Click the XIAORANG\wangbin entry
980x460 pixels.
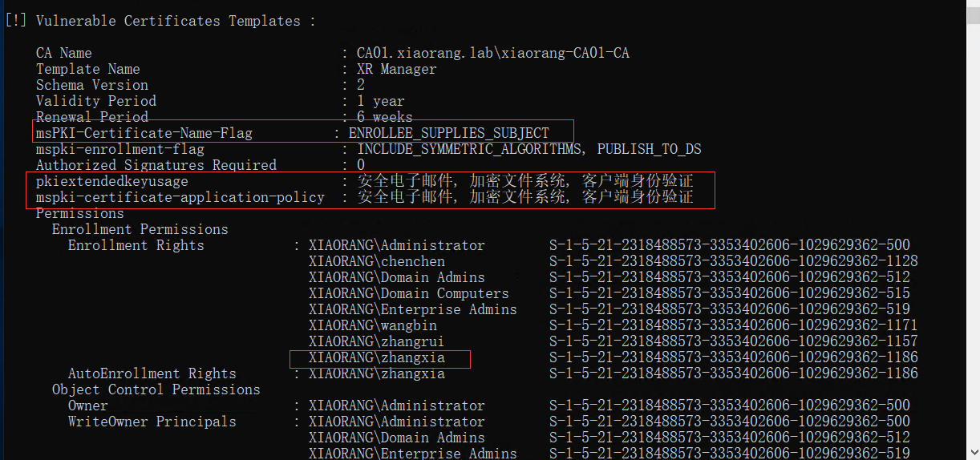click(372, 325)
